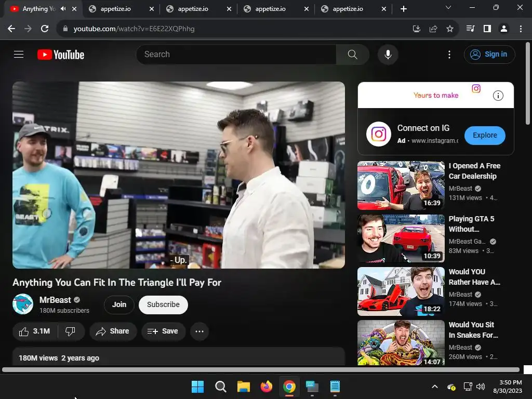Go to the YouTube home logo
Screen dimensions: 532x399
click(x=61, y=55)
